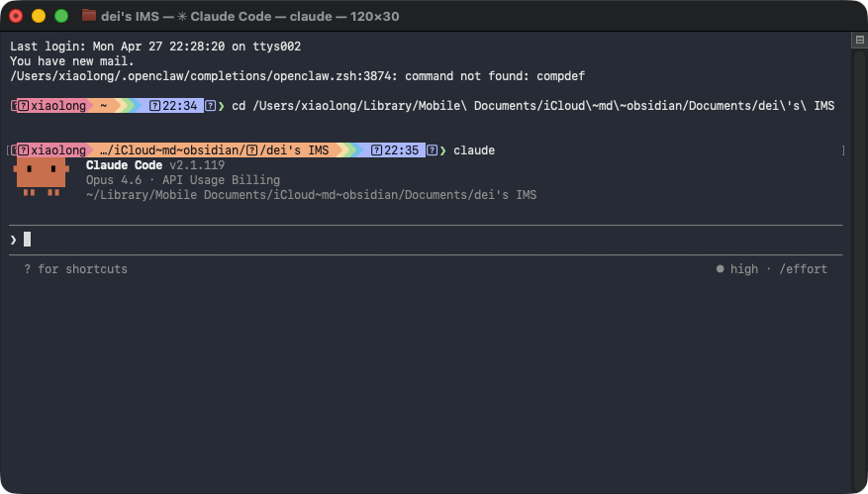Click the 'claude' command text
868x494 pixels.
(x=474, y=150)
